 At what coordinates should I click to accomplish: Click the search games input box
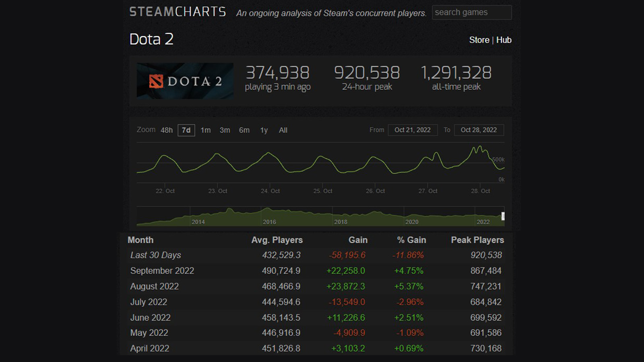click(x=471, y=12)
